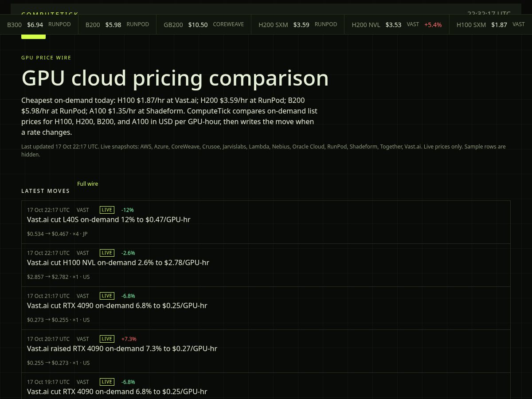
Task: Click the -2.6% change tag
Action: [128, 253]
